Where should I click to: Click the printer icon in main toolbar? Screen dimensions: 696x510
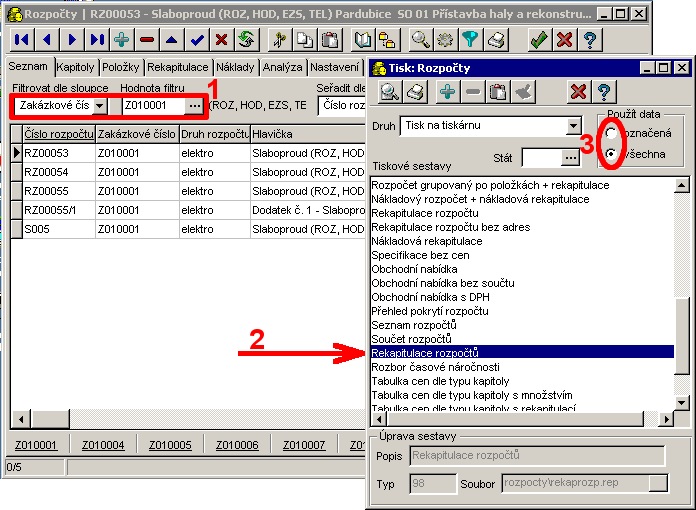pyautogui.click(x=496, y=40)
